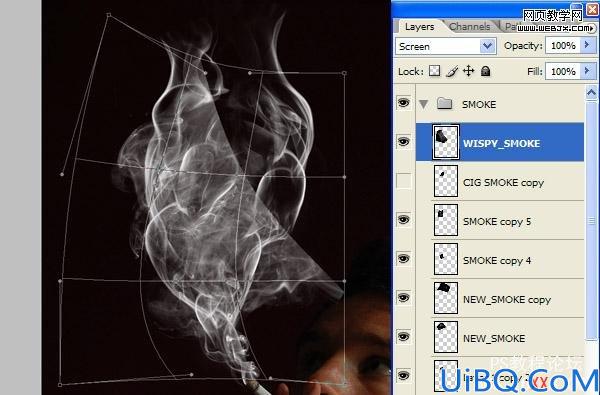This screenshot has width=600, height=395.
Task: Click the lock position move icon
Action: (x=469, y=71)
